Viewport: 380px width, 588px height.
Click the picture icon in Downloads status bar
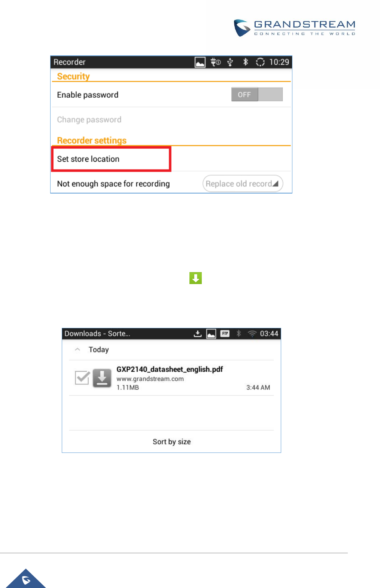click(211, 333)
